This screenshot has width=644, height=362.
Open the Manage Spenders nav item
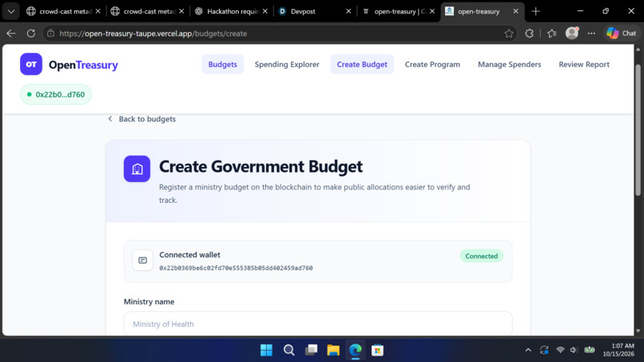[509, 64]
